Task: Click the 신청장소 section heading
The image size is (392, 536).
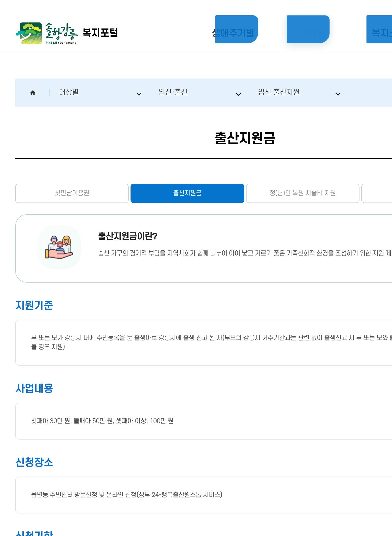Action: 34,462
